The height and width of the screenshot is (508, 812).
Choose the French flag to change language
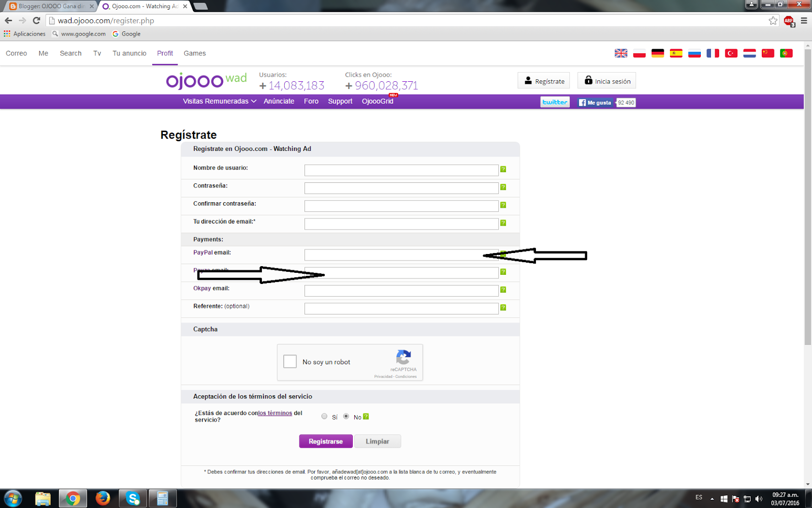point(713,52)
